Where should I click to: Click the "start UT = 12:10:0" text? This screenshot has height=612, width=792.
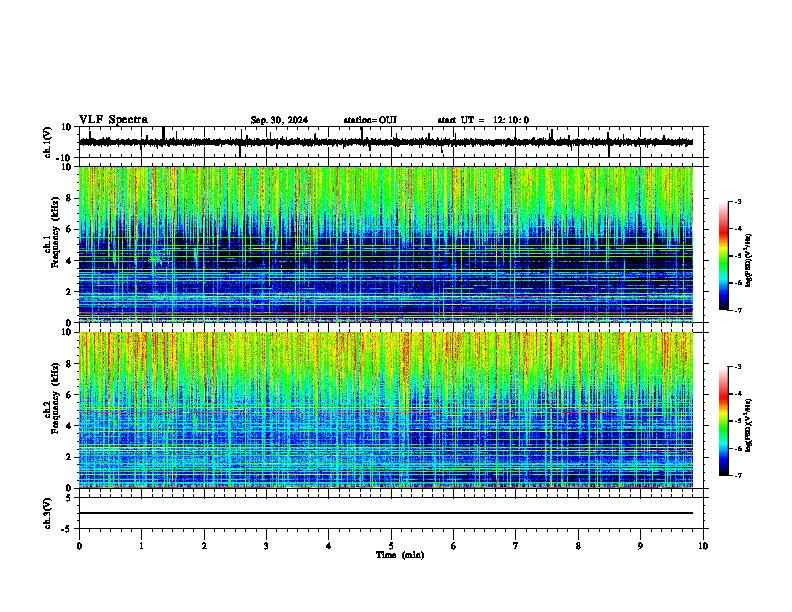click(483, 120)
